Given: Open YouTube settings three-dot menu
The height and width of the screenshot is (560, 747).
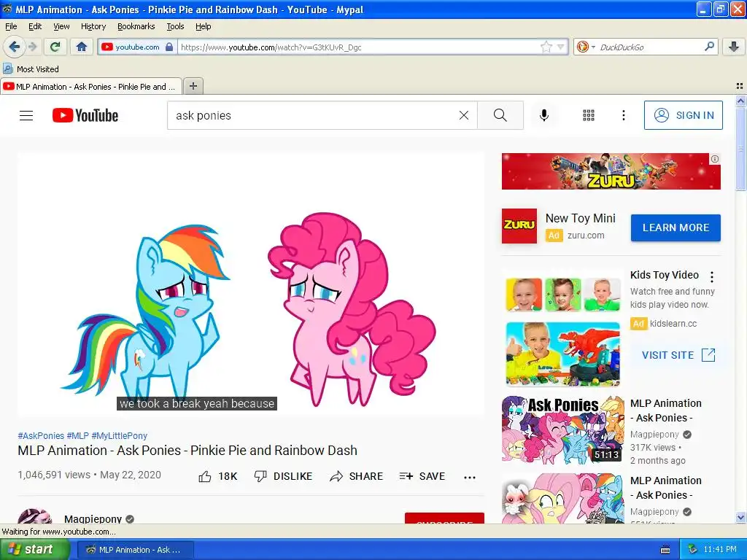Looking at the screenshot, I should [x=623, y=115].
